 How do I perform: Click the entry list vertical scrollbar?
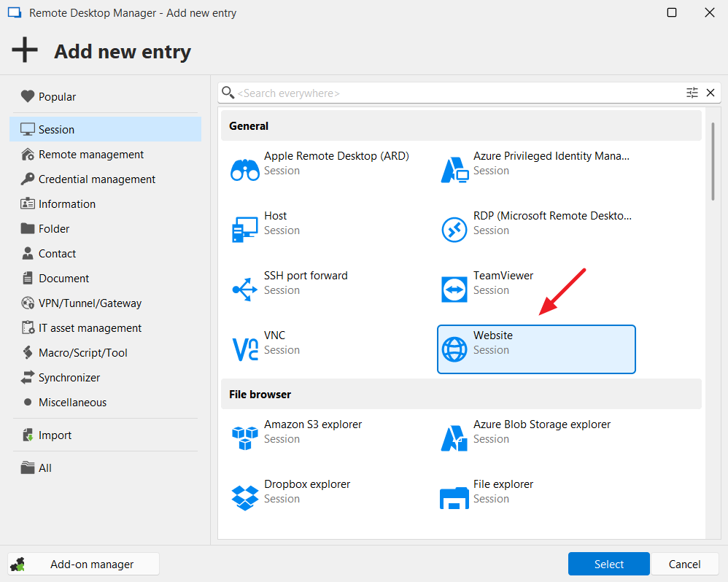tap(712, 160)
